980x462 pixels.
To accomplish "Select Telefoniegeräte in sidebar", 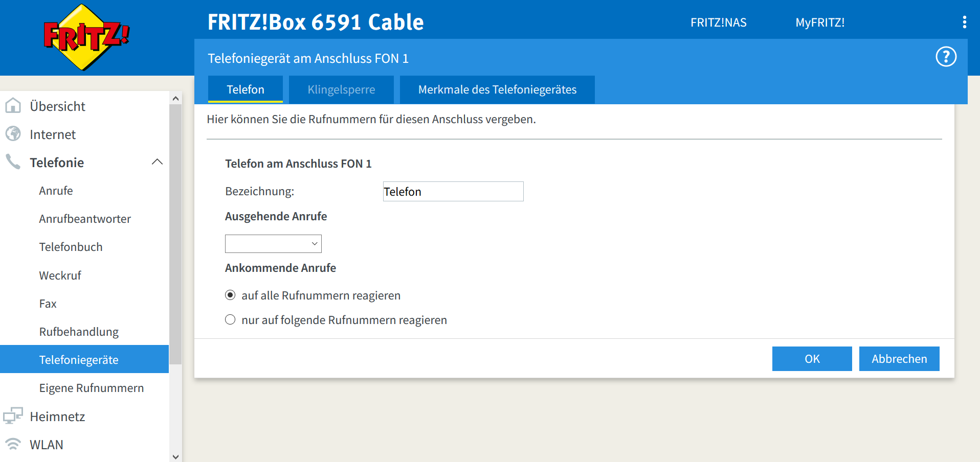I will click(84, 359).
